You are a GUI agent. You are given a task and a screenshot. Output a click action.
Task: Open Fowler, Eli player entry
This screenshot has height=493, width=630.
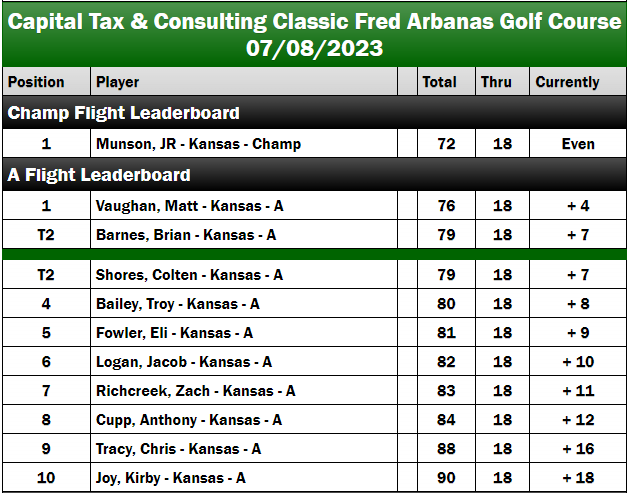[174, 333]
